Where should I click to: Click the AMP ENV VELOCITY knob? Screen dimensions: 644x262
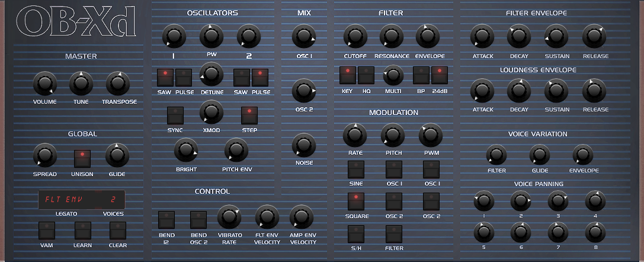[x=302, y=217]
